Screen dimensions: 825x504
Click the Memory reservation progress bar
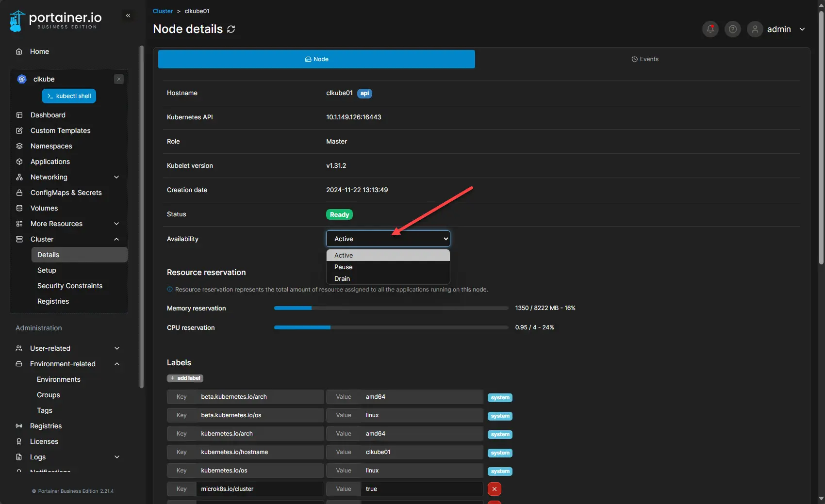[x=391, y=308]
